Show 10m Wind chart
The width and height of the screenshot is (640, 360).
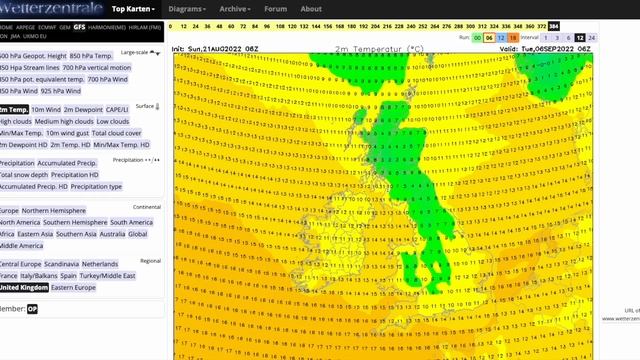click(46, 110)
